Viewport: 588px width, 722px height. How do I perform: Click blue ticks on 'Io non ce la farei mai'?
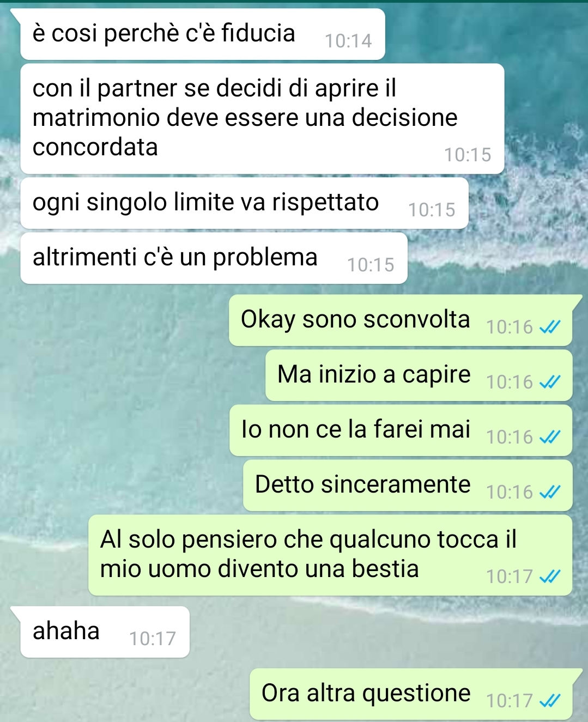point(549,438)
